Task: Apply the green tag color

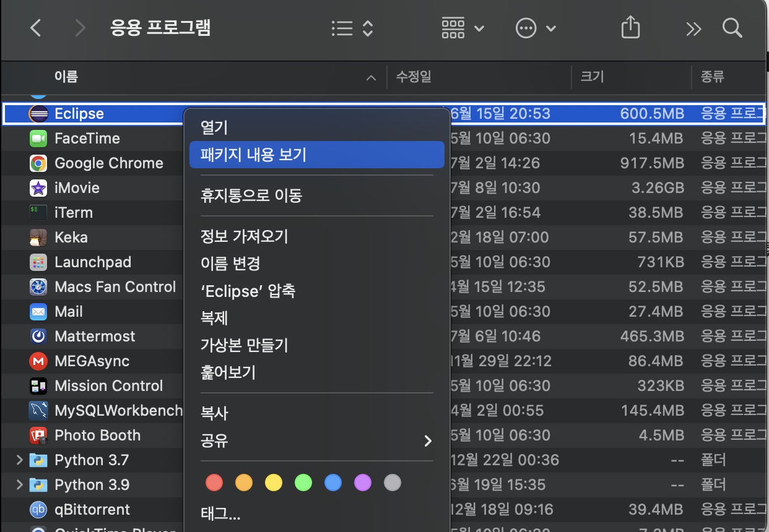Action: pyautogui.click(x=303, y=483)
